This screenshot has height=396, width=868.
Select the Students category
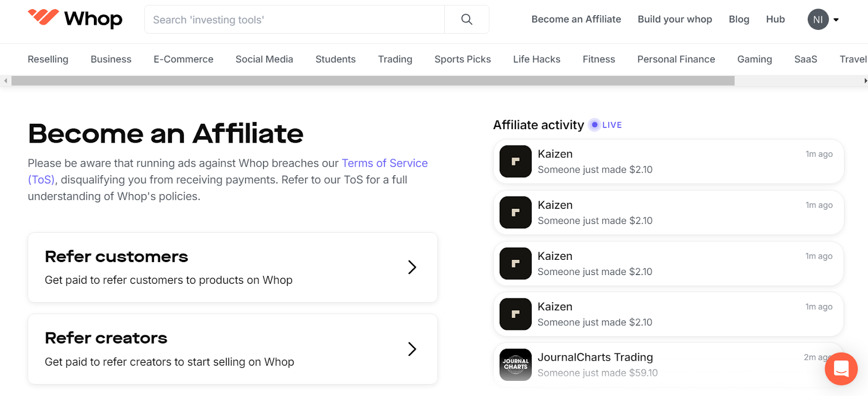[335, 59]
